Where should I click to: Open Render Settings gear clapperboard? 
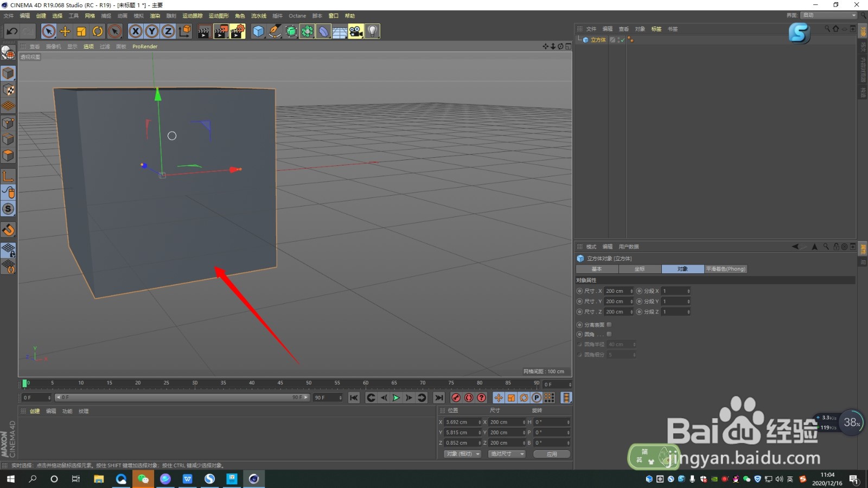[238, 31]
